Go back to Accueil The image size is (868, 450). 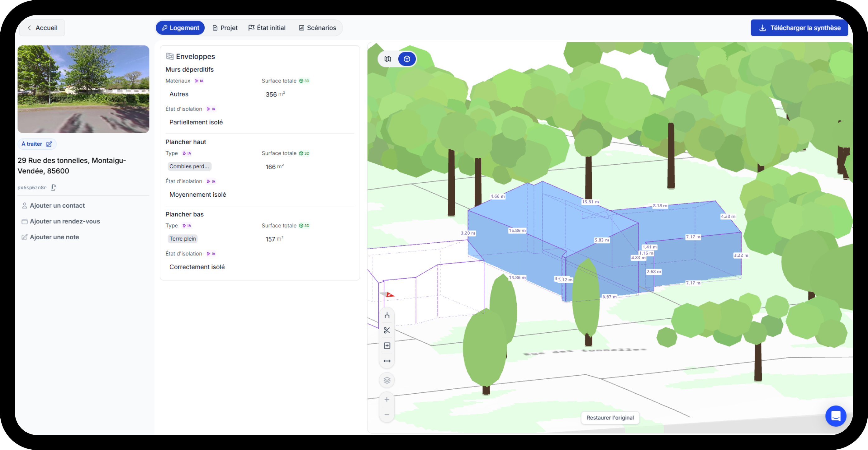pos(42,28)
